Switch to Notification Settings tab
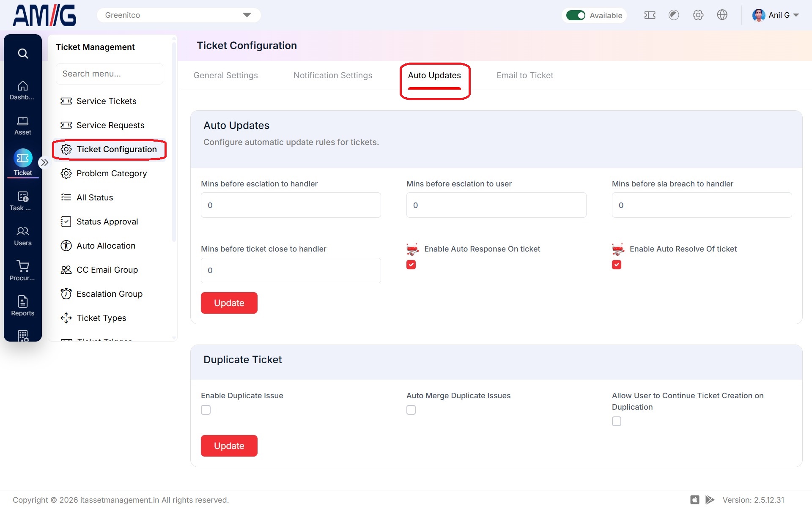The width and height of the screenshot is (812, 509). pos(333,75)
